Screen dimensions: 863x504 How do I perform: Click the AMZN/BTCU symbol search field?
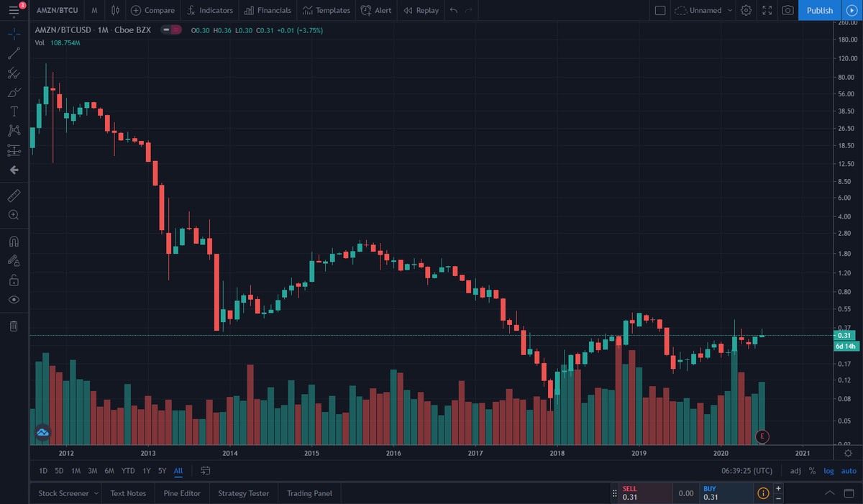click(57, 10)
